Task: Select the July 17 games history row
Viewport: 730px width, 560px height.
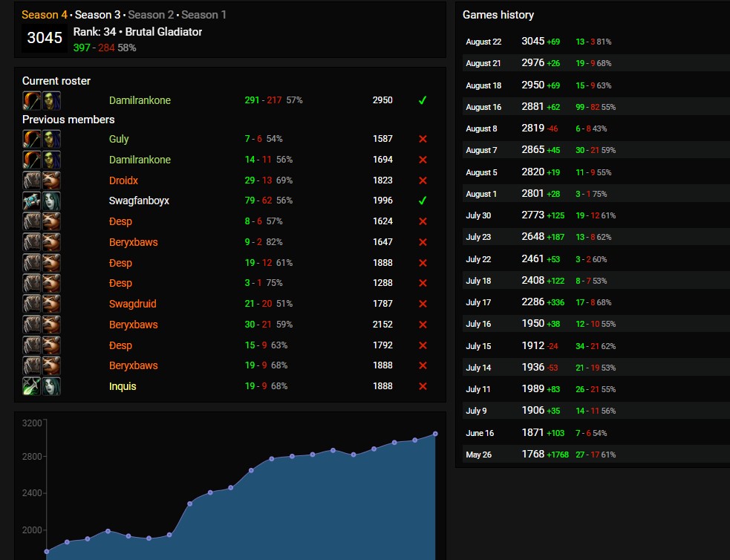Action: (x=596, y=302)
